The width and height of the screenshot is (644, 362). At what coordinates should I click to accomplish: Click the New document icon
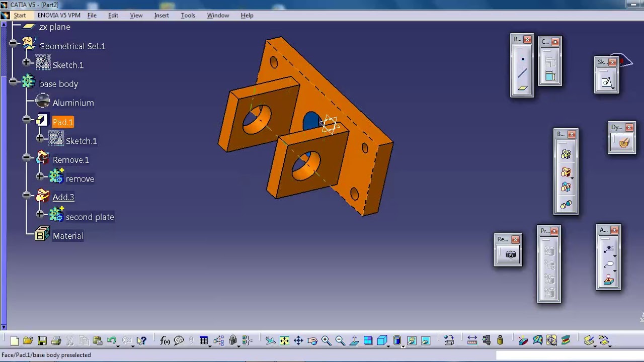[x=14, y=341]
